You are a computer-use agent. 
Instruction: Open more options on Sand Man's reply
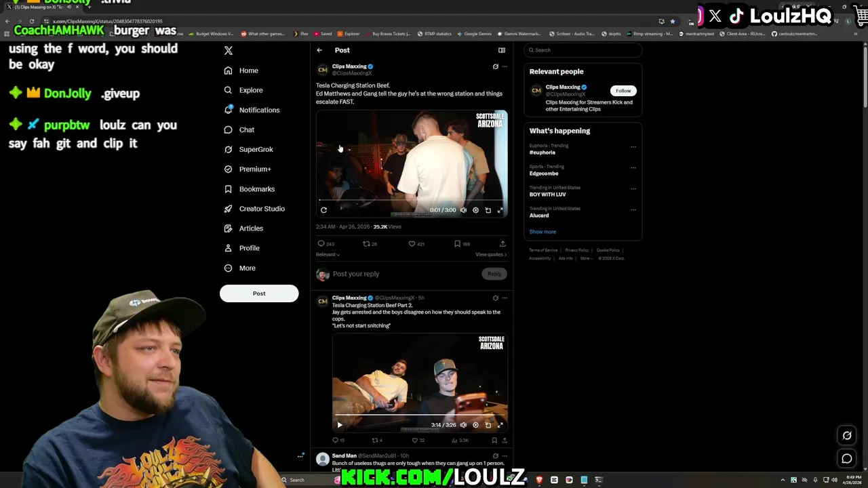click(x=505, y=456)
